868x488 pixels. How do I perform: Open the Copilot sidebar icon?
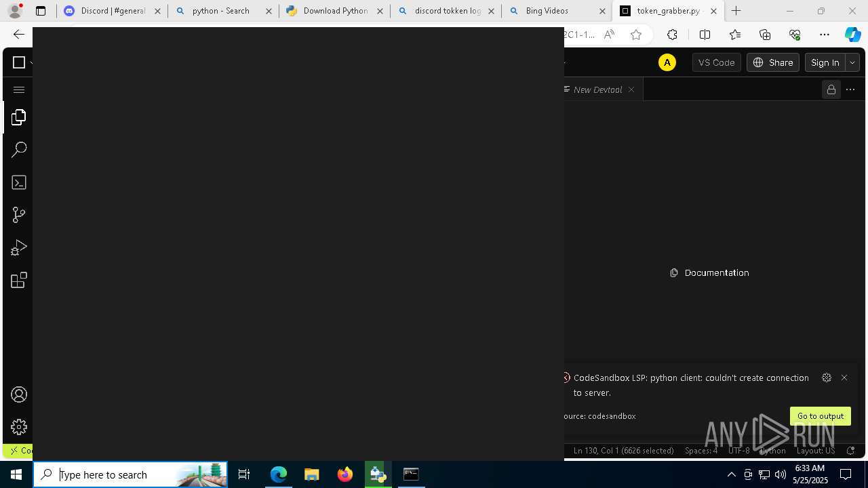coord(853,35)
